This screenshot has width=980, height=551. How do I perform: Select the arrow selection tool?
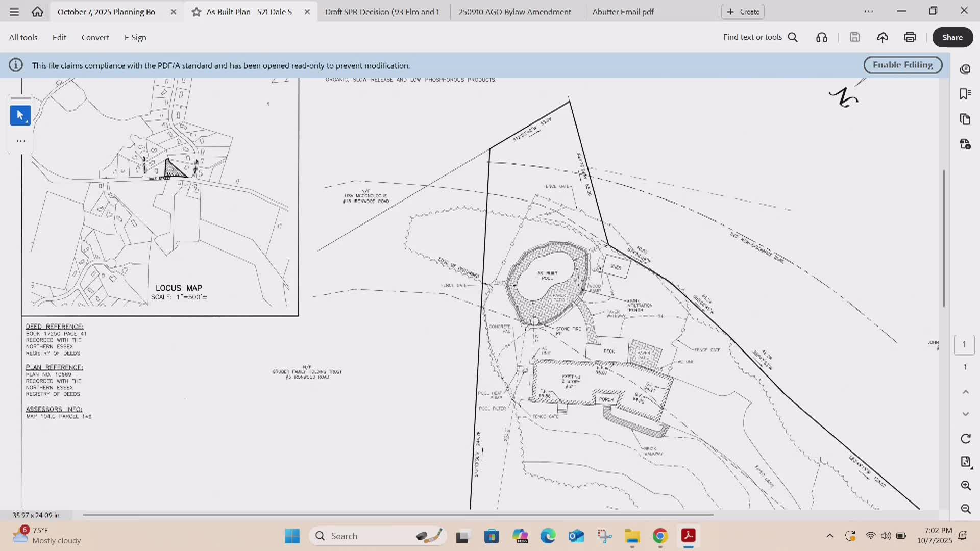point(20,116)
